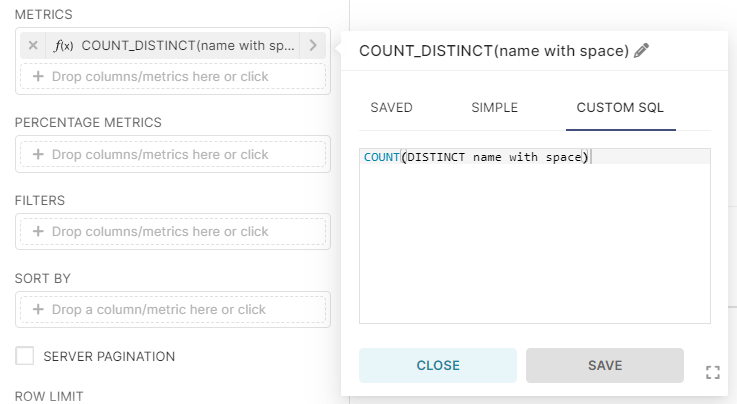Click the Save button
737x404 pixels.
coord(604,365)
